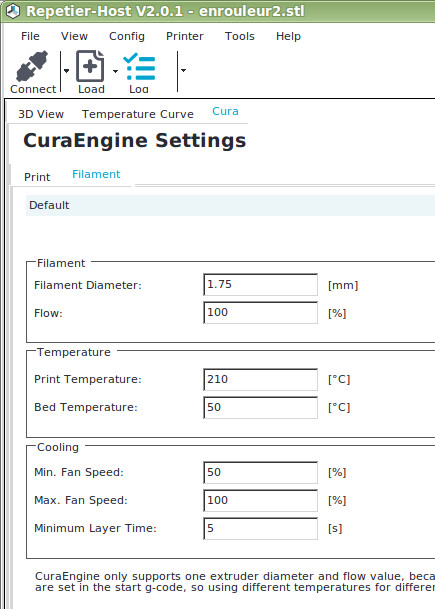This screenshot has height=609, width=435.
Task: Select the Cura tab
Action: (x=225, y=111)
